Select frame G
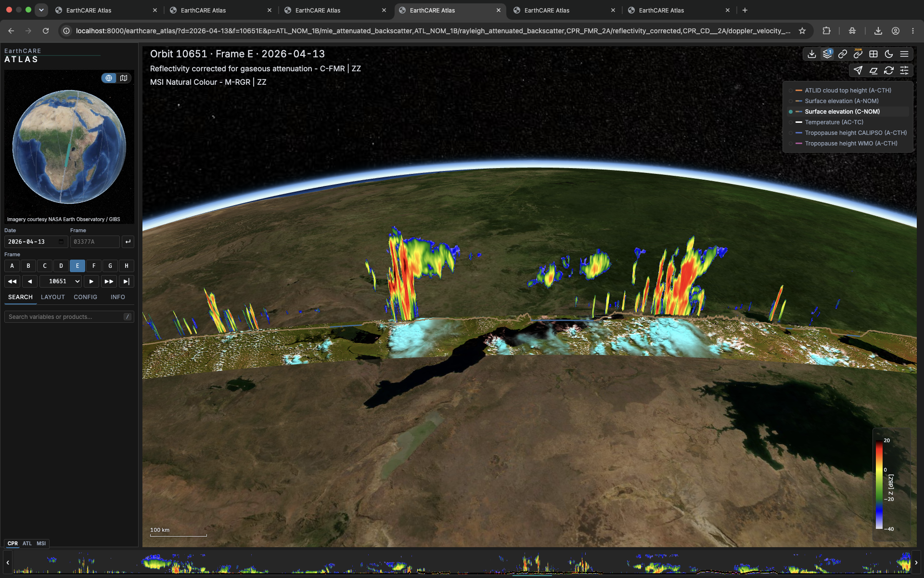 pyautogui.click(x=110, y=266)
